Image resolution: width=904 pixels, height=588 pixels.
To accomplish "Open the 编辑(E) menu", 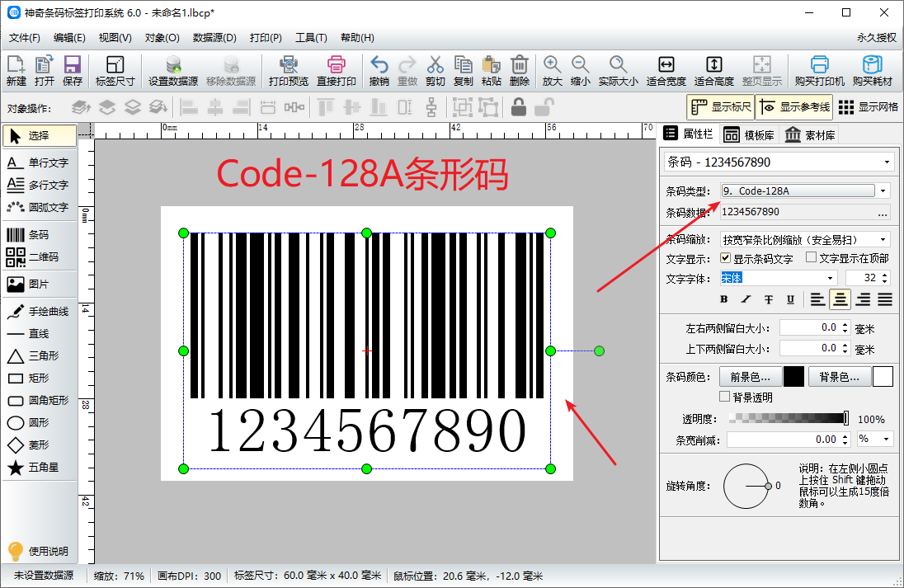I will [x=69, y=38].
